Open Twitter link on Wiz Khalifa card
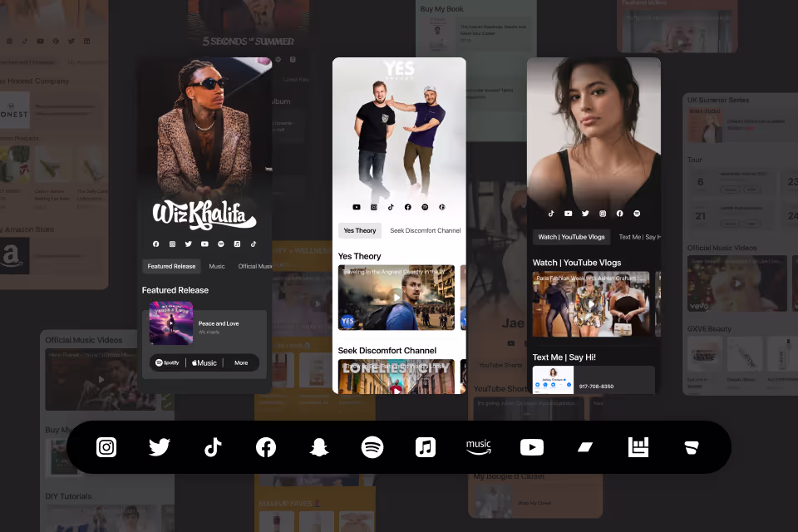 [x=189, y=244]
